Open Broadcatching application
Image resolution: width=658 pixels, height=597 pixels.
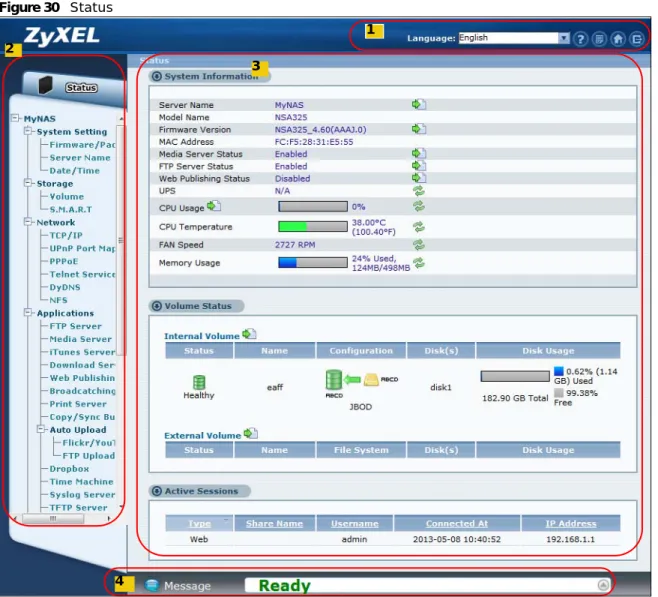[x=82, y=391]
